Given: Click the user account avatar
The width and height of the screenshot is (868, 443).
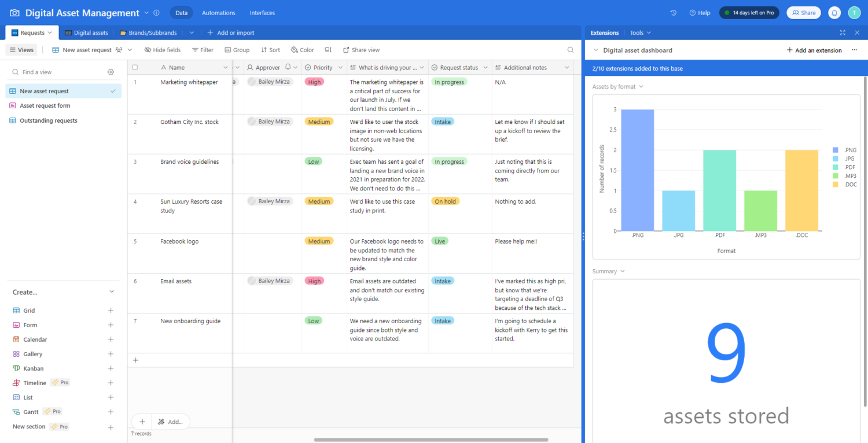Looking at the screenshot, I should [x=854, y=13].
